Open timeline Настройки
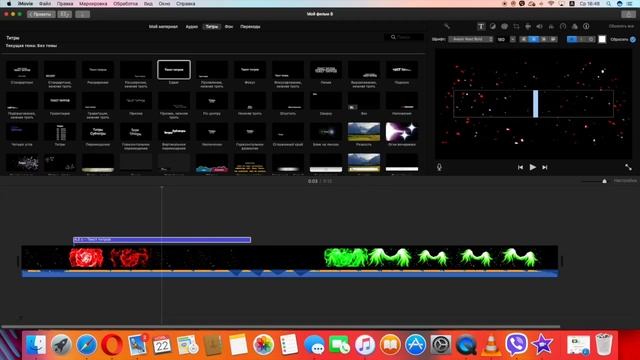The image size is (640, 360). pos(625,180)
